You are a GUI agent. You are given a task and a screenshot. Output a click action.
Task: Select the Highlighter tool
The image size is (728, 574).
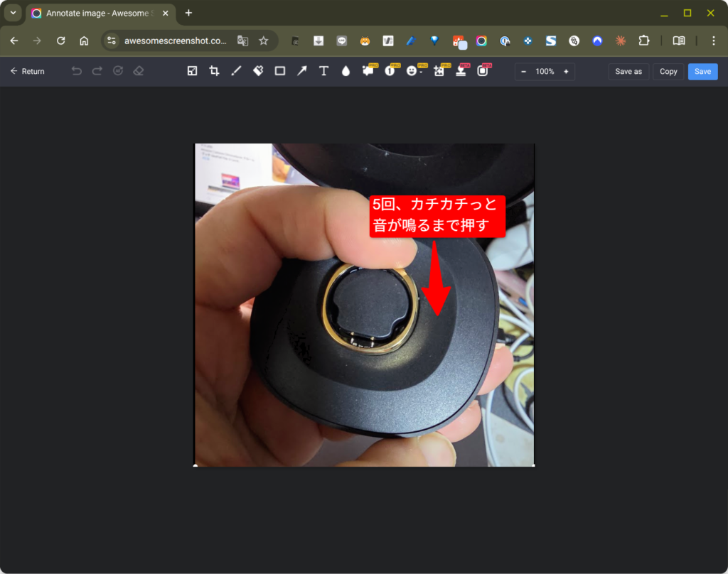click(x=258, y=71)
